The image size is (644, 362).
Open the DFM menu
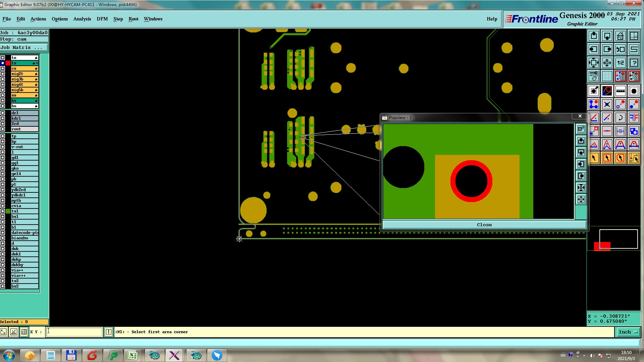(102, 19)
